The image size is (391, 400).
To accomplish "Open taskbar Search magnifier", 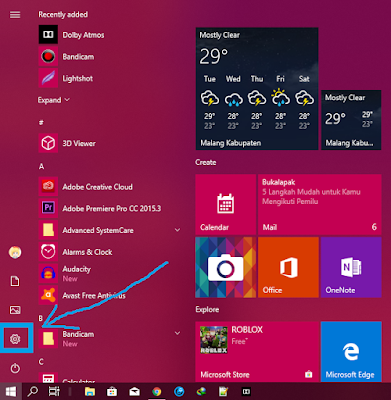I will point(33,391).
